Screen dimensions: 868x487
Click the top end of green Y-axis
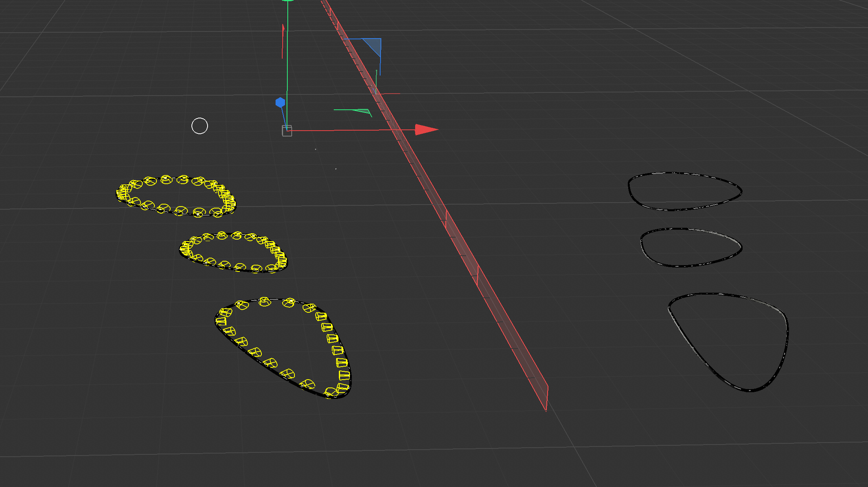[288, 1]
